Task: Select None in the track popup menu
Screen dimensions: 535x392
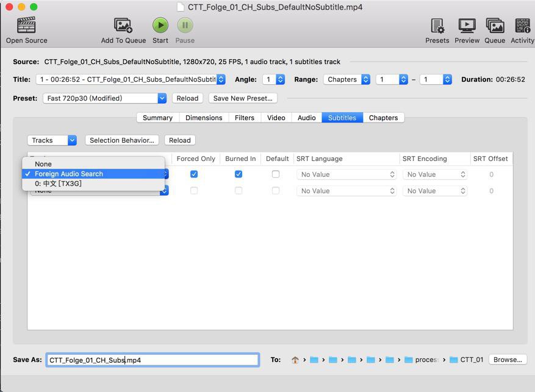Action: [93, 164]
